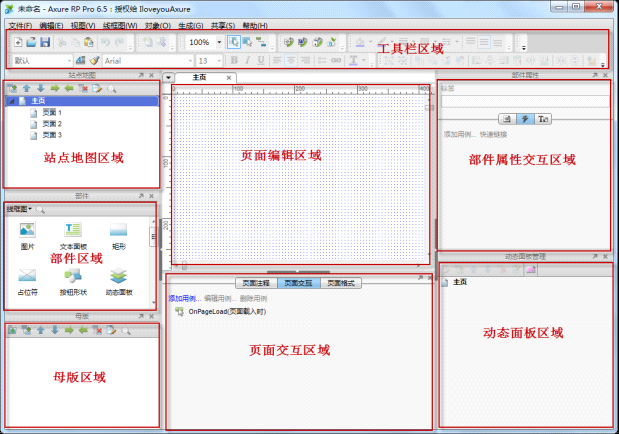Screen dimensions: 619x434
Task: Open the 线框图 widget library dropdown
Action: [19, 209]
